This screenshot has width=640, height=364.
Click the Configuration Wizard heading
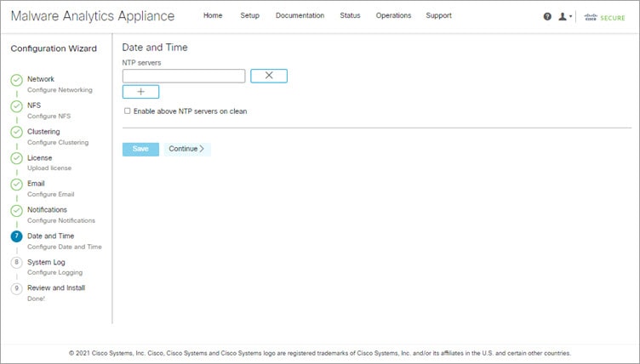click(x=54, y=48)
